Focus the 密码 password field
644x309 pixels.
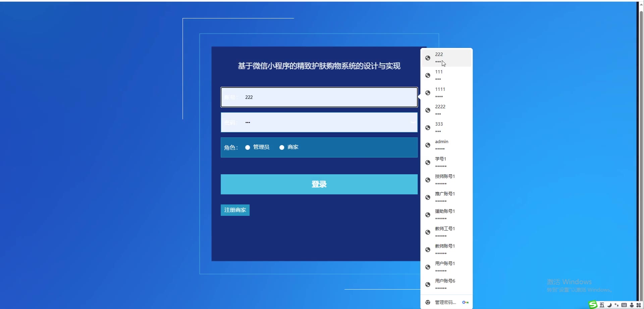pyautogui.click(x=319, y=122)
